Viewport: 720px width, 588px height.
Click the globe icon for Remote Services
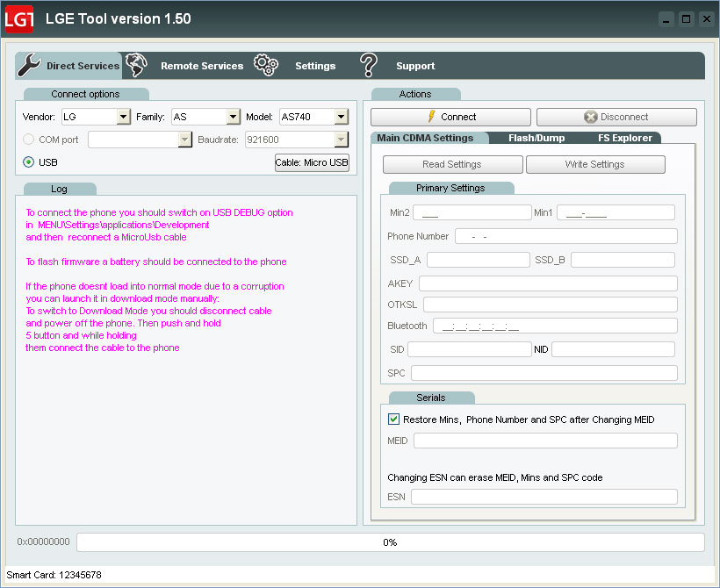(136, 65)
